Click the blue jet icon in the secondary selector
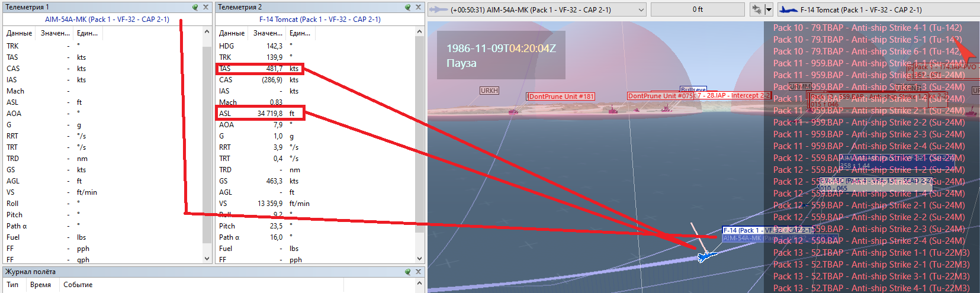Image resolution: width=980 pixels, height=293 pixels. (x=788, y=9)
